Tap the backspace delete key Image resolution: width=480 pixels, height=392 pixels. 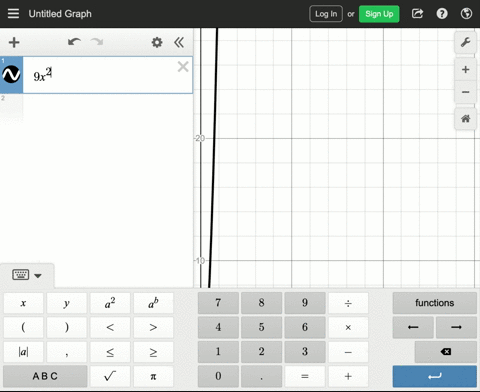tap(446, 352)
